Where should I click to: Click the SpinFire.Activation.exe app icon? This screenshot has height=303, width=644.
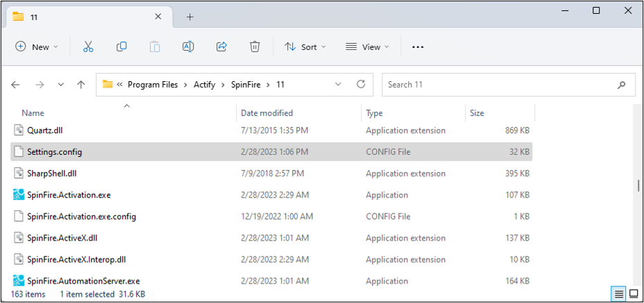[19, 195]
